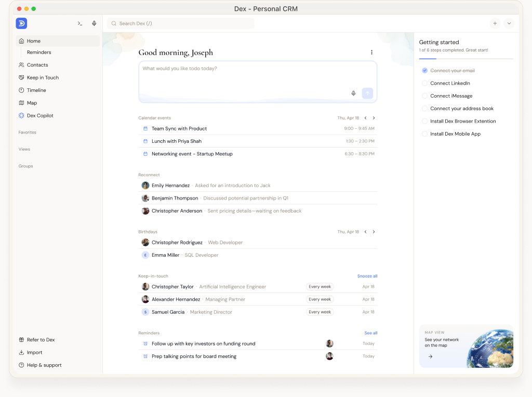Click the Timeline clock icon

[x=21, y=90]
